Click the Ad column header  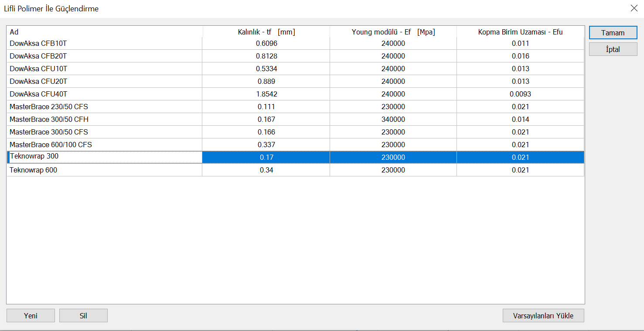(x=105, y=32)
